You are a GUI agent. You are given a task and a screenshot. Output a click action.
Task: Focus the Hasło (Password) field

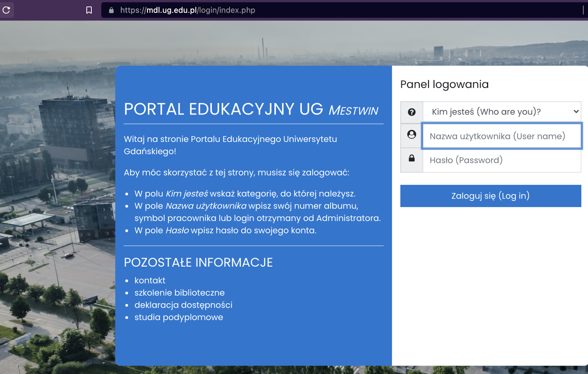[502, 160]
